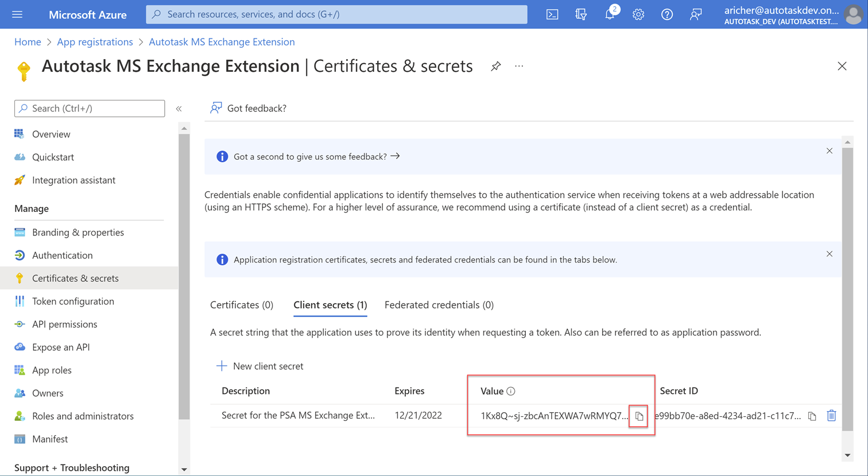
Task: Click the Secret ID column header
Action: click(679, 391)
